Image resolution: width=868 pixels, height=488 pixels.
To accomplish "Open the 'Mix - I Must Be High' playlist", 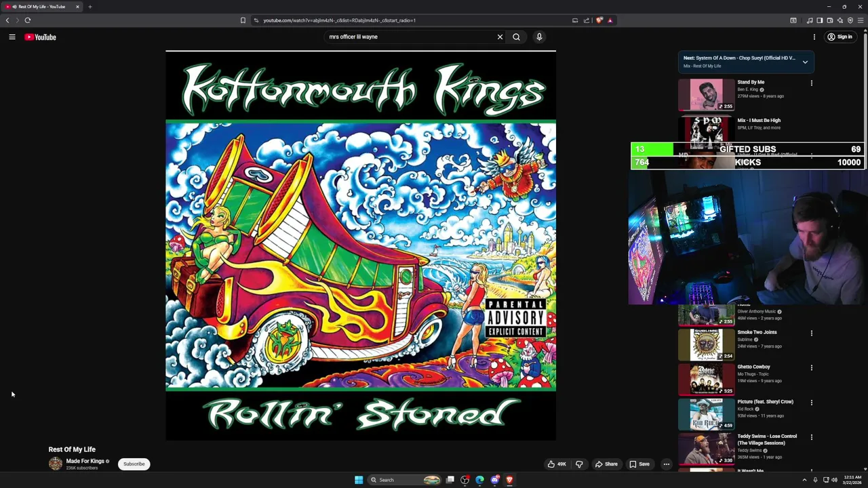I will click(x=759, y=121).
